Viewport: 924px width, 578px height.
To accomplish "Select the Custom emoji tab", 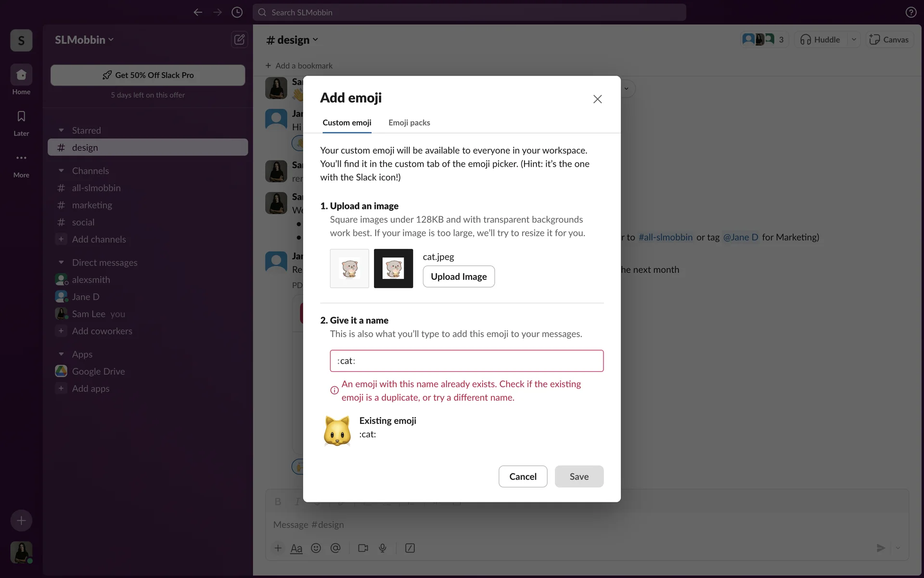I will [x=346, y=123].
